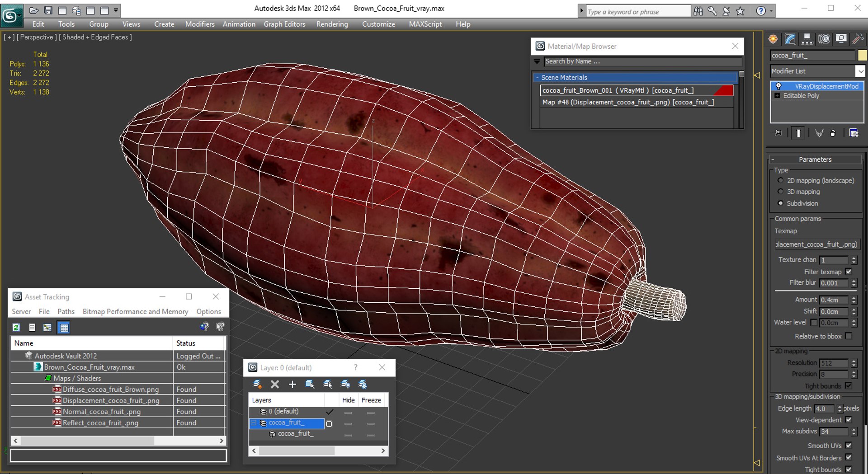Viewport: 868px width, 474px height.
Task: Click the star Favorites icon in title bar
Action: [x=740, y=11]
